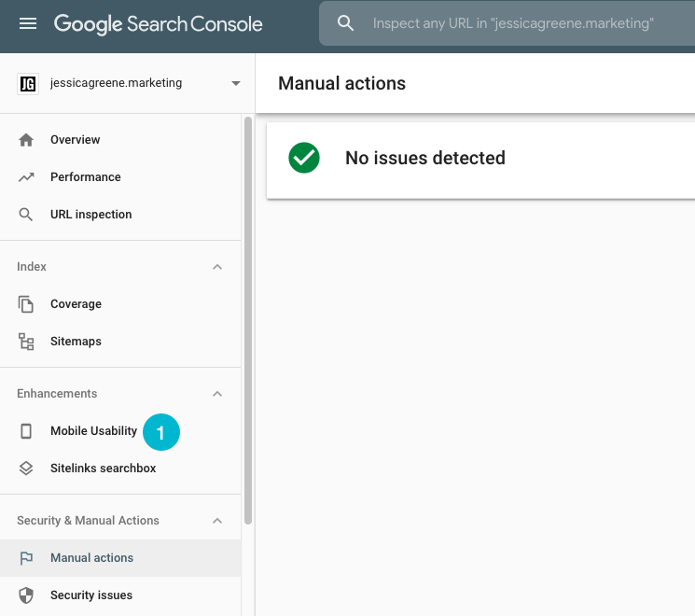
Task: Click the Index section label
Action: [x=32, y=267]
